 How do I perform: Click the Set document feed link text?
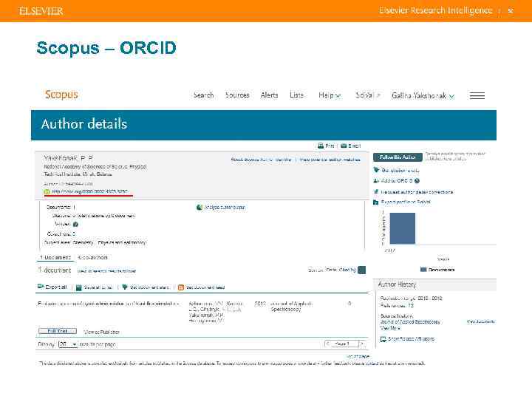coord(205,287)
